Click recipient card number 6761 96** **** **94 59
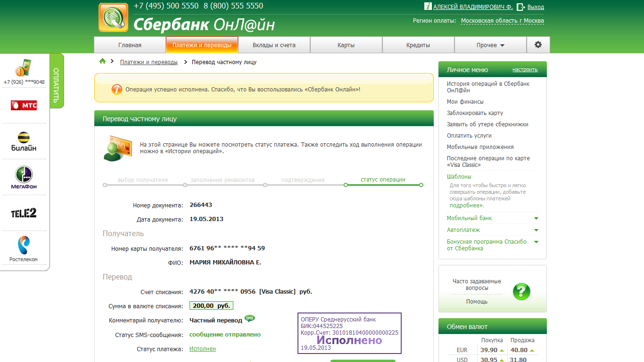Screen dimensions: 644x362 (x=227, y=248)
